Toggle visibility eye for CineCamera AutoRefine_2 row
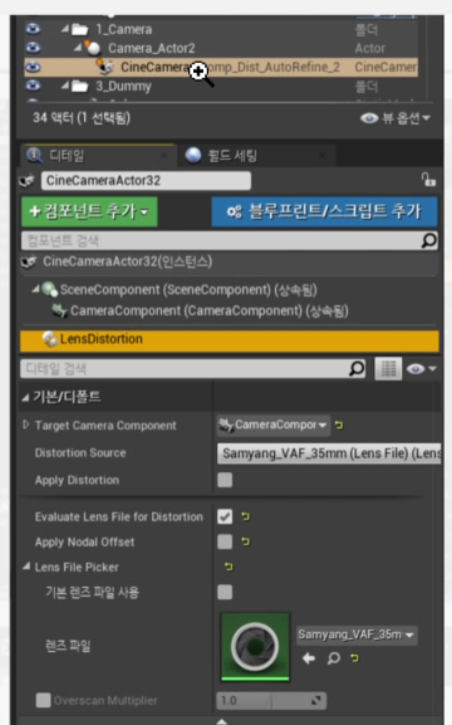Screen dimensions: 452x725 (x=33, y=67)
